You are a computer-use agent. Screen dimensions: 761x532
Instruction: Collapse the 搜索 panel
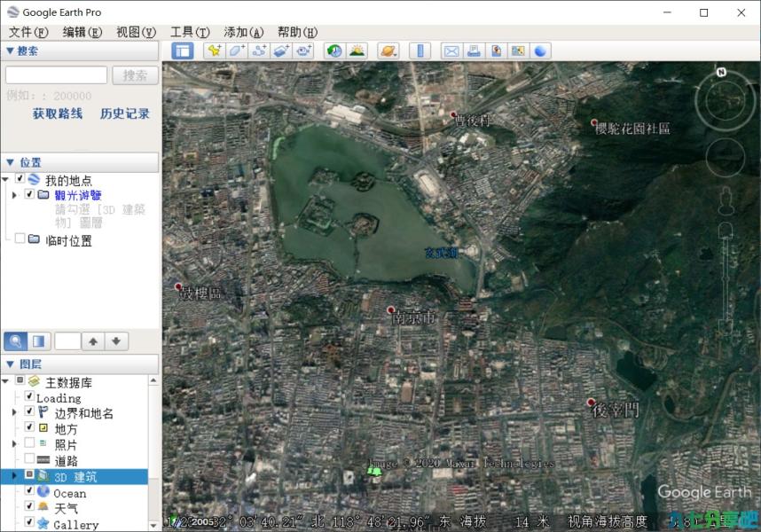click(10, 51)
